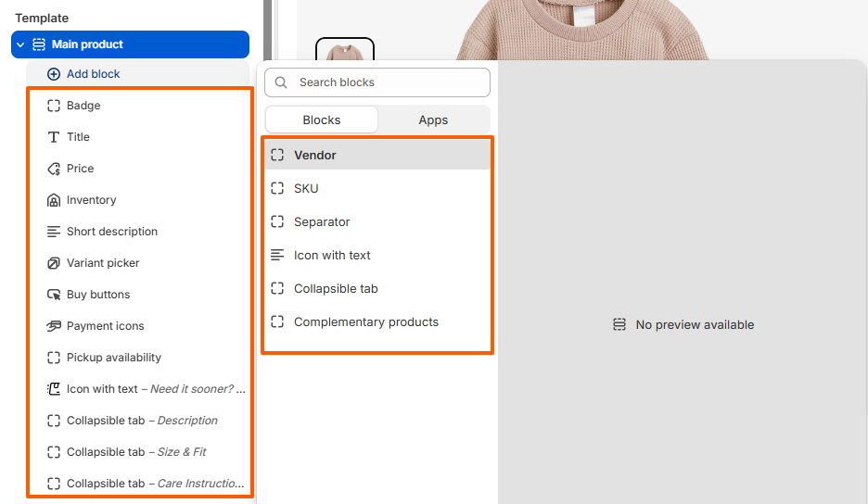Click the large sweater product image

click(583, 30)
